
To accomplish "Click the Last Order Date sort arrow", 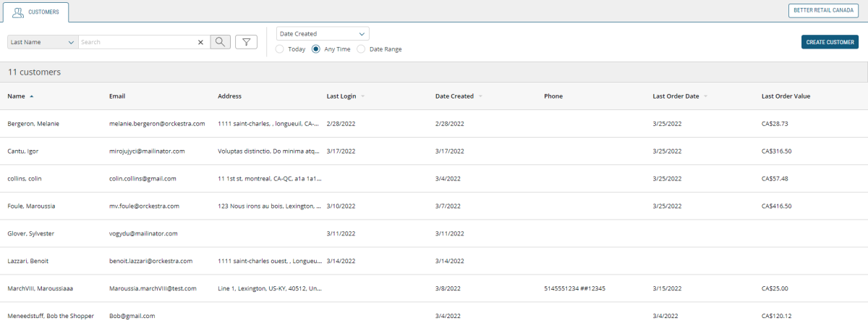I will point(705,96).
